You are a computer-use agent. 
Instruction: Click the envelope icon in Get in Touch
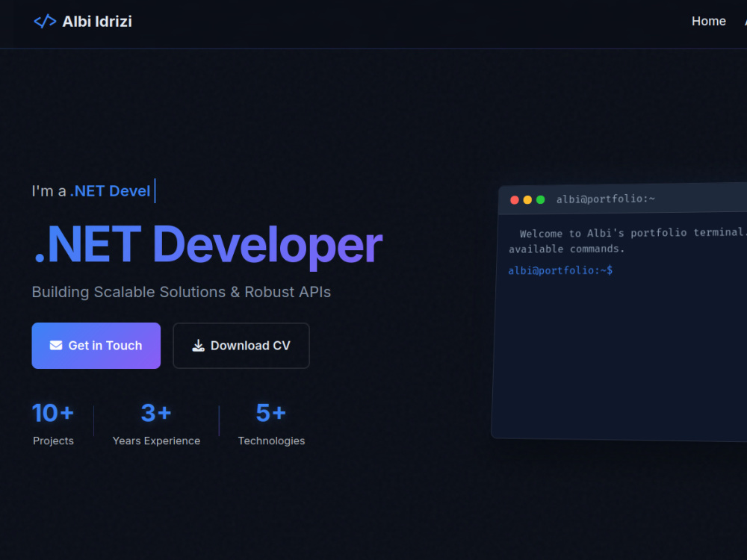point(56,345)
